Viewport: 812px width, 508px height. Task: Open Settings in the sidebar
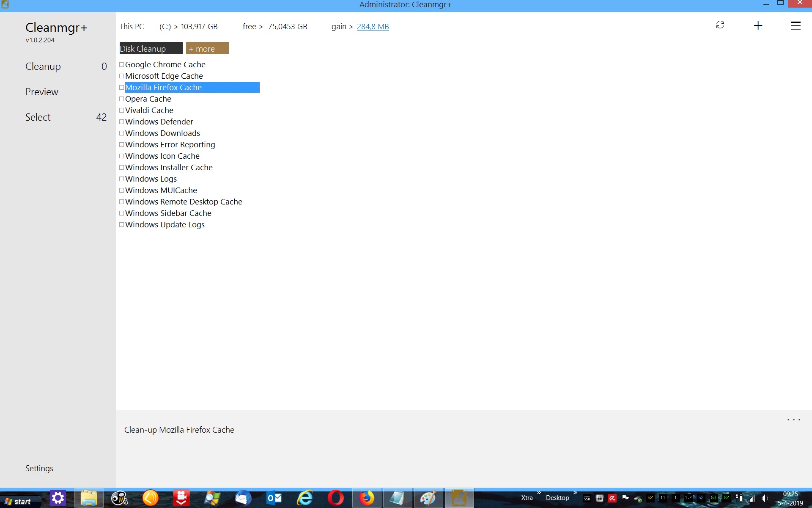39,468
